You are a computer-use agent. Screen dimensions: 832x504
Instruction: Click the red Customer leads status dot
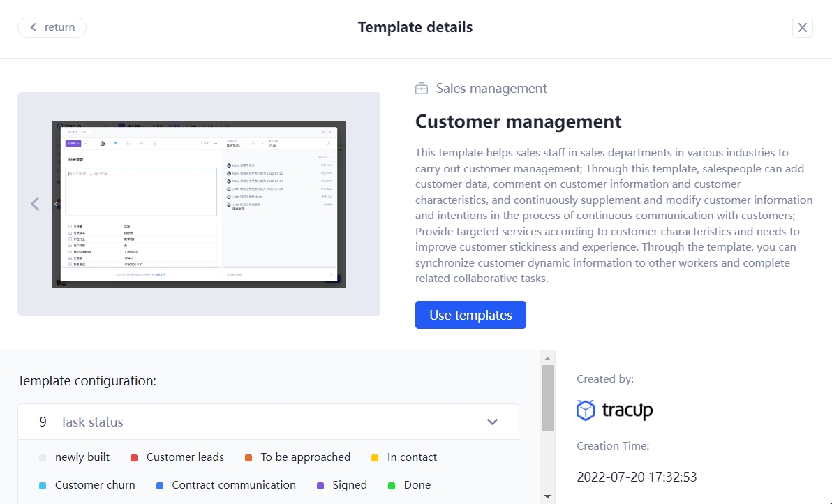[x=133, y=457]
